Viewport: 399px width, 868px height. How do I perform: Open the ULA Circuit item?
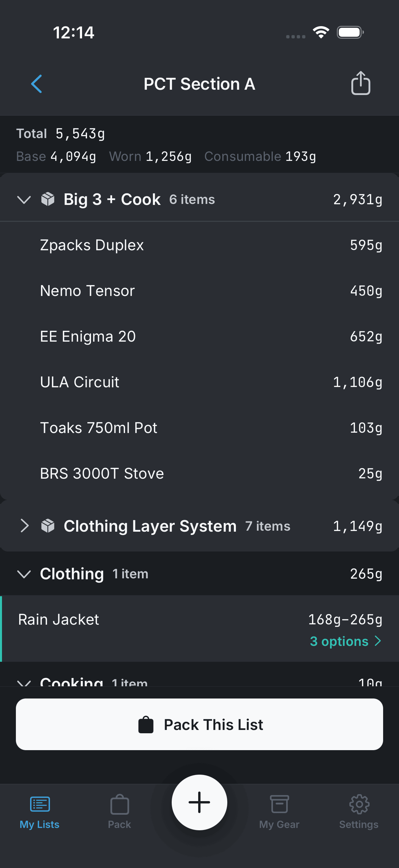point(199,382)
